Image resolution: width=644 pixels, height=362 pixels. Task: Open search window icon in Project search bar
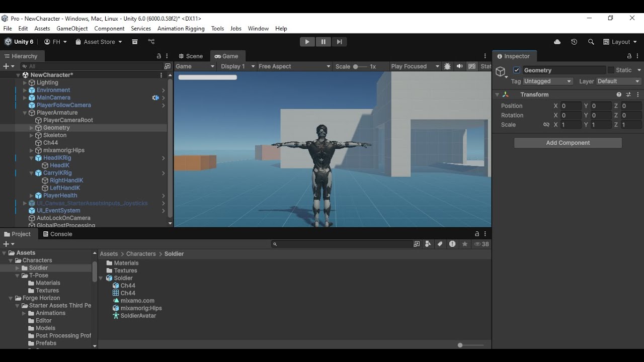tap(417, 244)
